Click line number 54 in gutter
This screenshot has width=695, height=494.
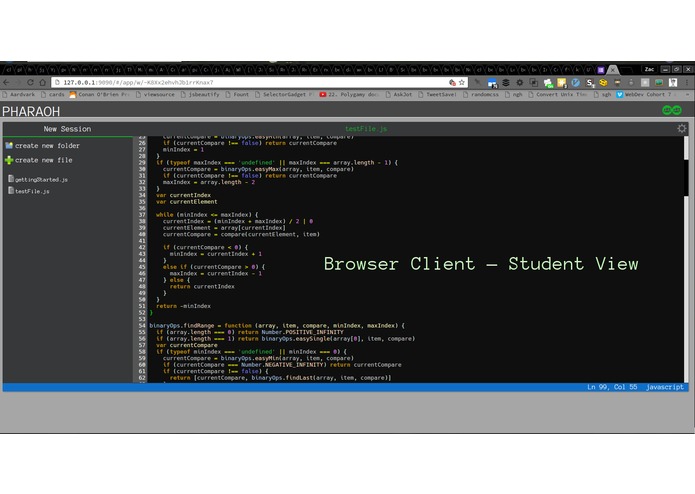click(x=142, y=325)
